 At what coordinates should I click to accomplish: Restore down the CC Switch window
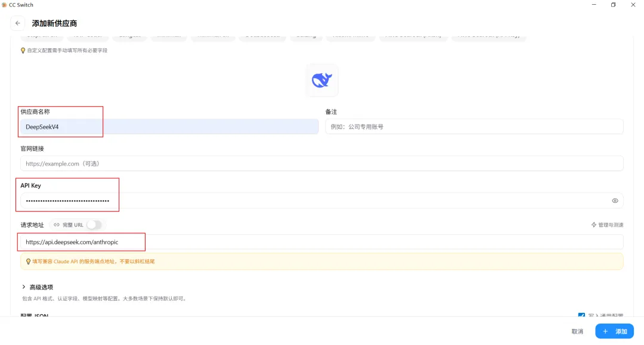coord(613,5)
